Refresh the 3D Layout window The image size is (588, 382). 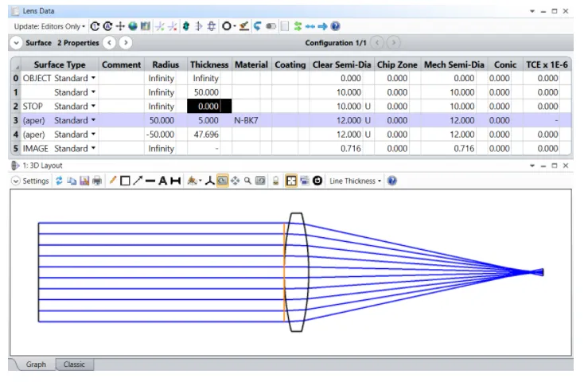(59, 181)
